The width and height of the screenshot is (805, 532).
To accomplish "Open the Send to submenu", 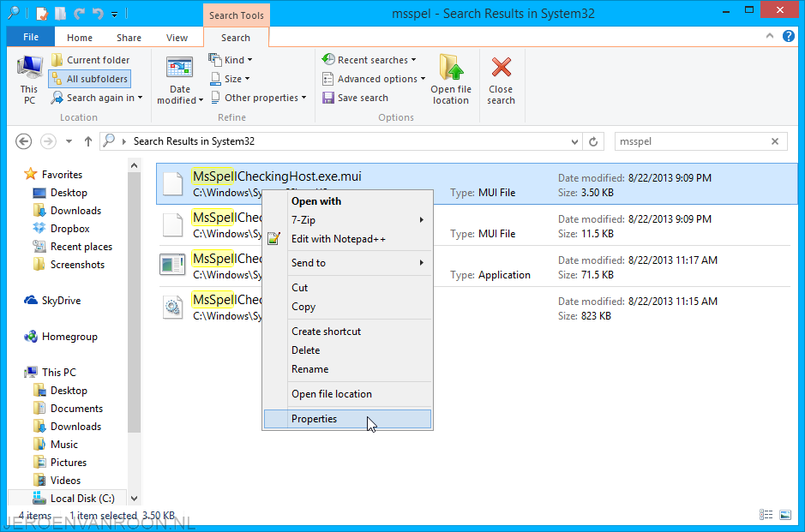I will 347,263.
